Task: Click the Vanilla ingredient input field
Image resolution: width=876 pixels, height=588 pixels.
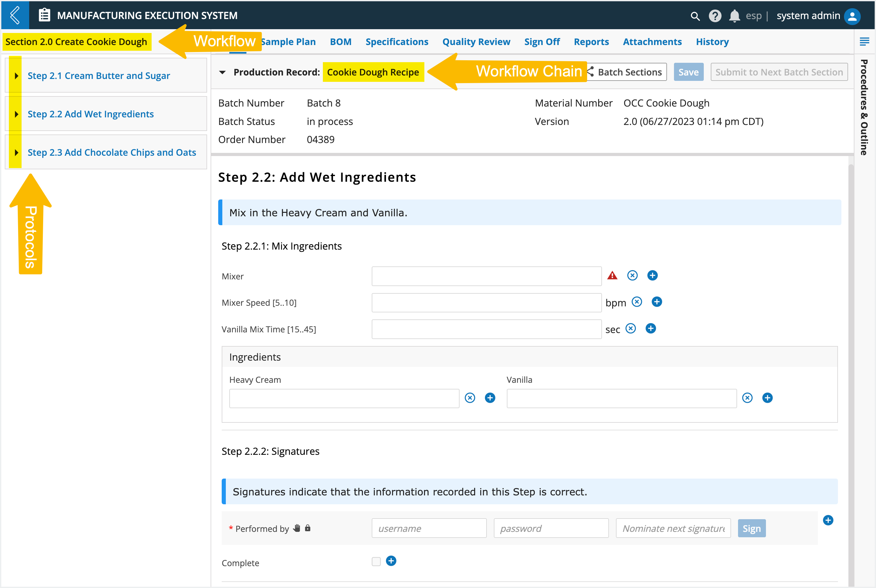Action: click(x=621, y=398)
